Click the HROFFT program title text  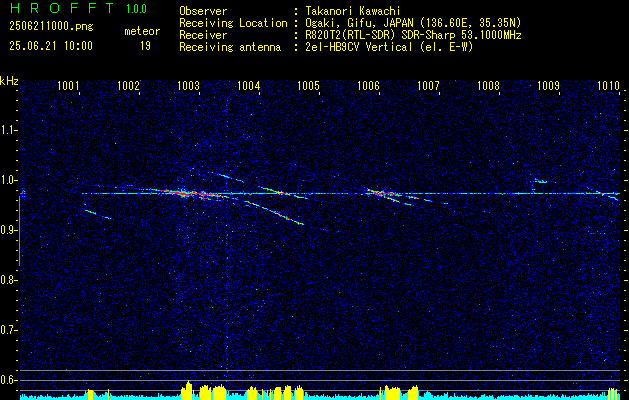(x=61, y=8)
